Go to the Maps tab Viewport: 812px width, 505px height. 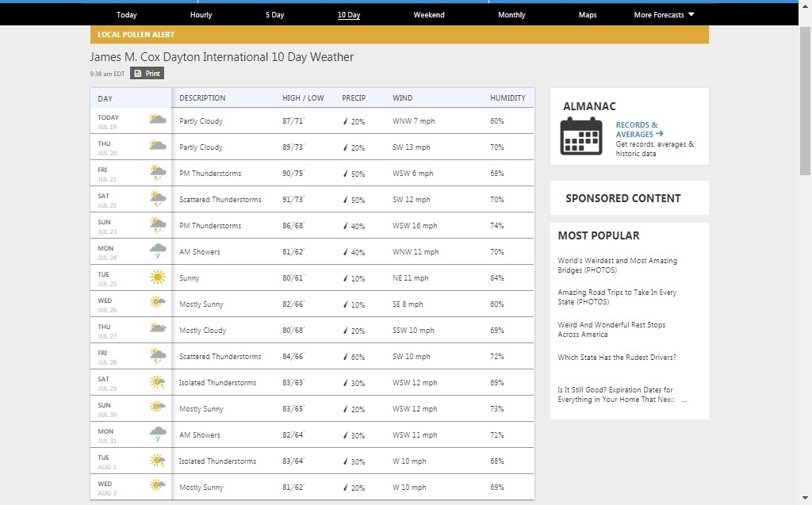pyautogui.click(x=588, y=15)
